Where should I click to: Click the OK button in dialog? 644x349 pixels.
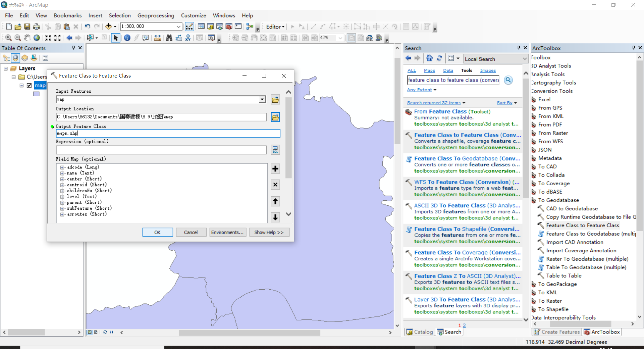(158, 232)
